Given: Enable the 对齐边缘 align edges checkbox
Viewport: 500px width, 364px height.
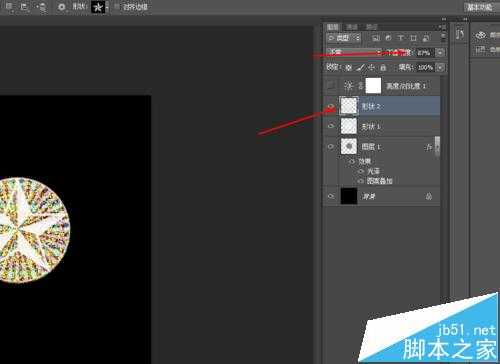Looking at the screenshot, I should (117, 7).
